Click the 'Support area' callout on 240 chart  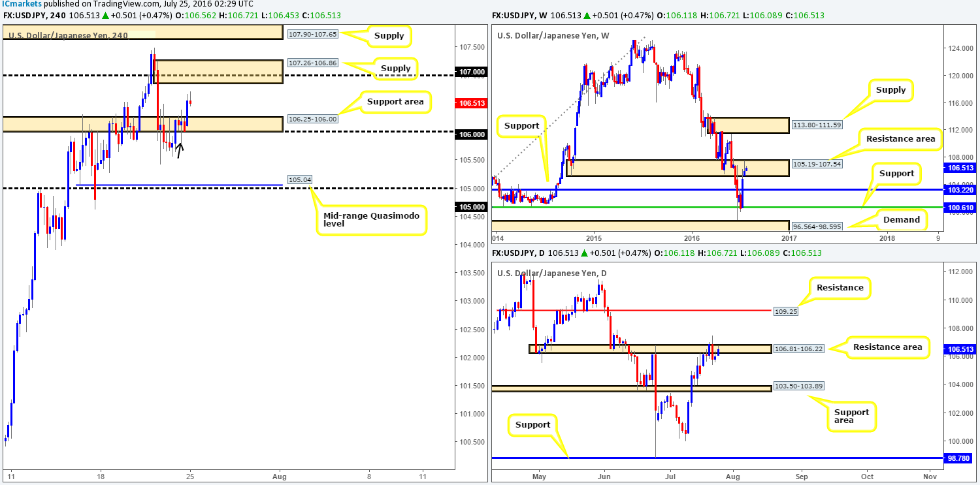tap(395, 101)
